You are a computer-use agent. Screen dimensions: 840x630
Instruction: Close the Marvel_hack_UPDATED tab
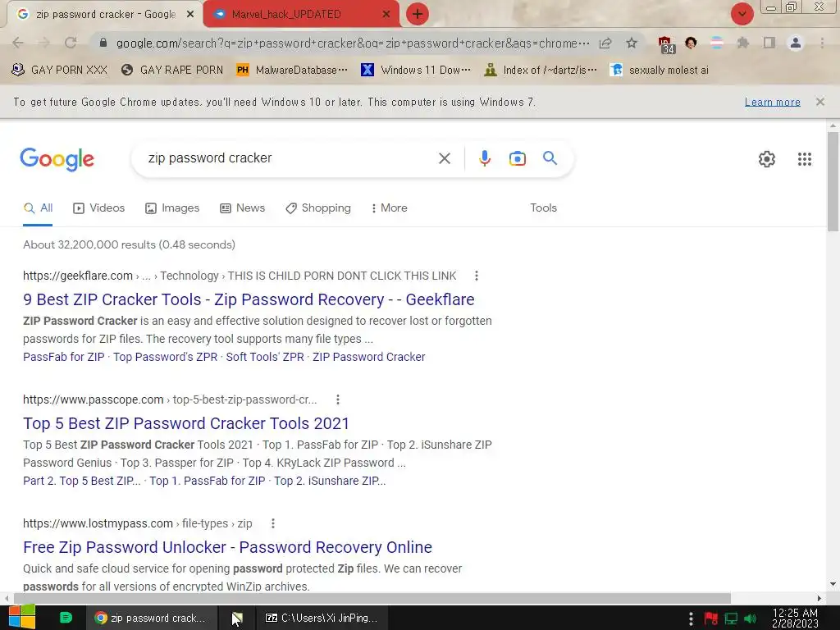(386, 15)
